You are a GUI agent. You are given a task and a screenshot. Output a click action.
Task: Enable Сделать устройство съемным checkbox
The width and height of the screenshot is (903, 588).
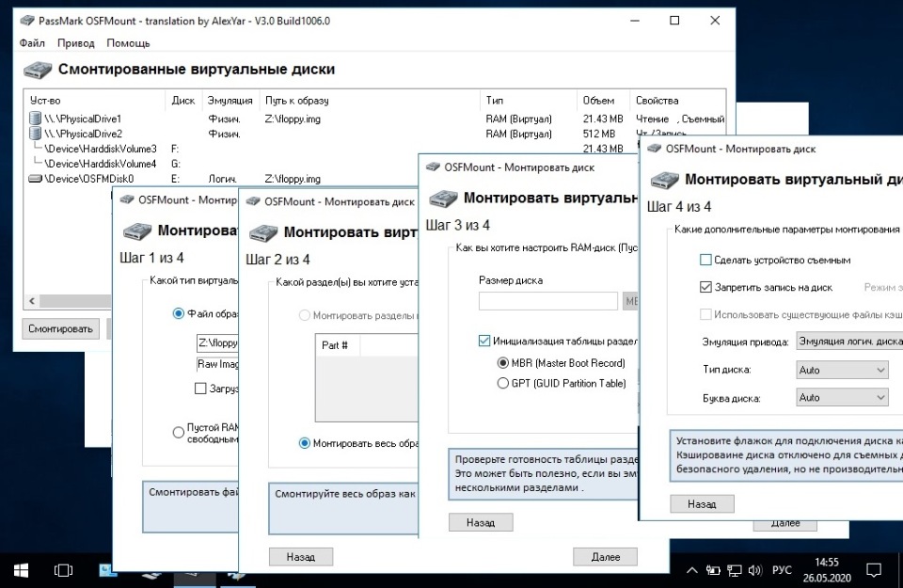coord(705,260)
